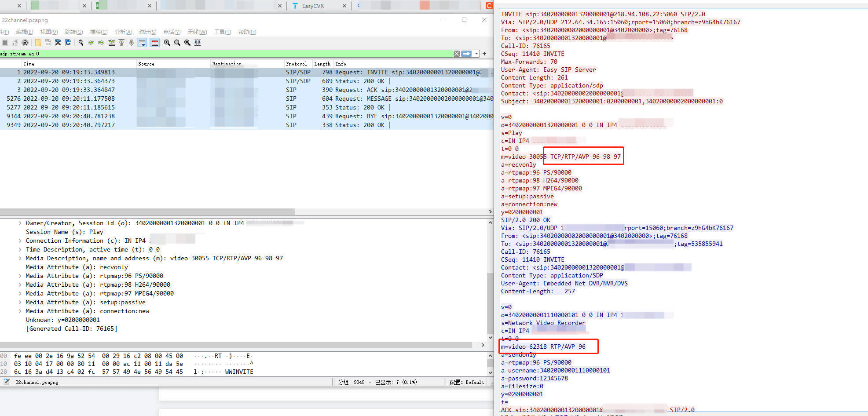Image resolution: width=868 pixels, height=416 pixels.
Task: Expand Media Attribute rtpmap:97 MPEG4/90000 item
Action: pyautogui.click(x=20, y=293)
